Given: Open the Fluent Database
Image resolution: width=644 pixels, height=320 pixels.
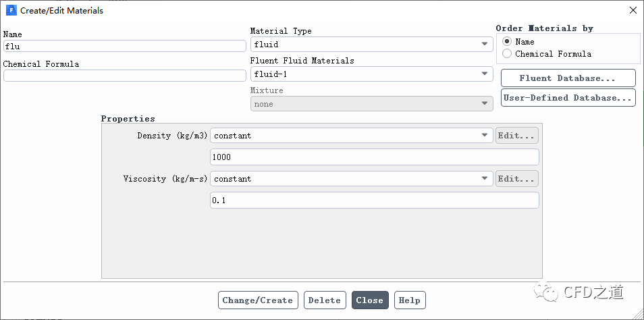Looking at the screenshot, I should [568, 78].
